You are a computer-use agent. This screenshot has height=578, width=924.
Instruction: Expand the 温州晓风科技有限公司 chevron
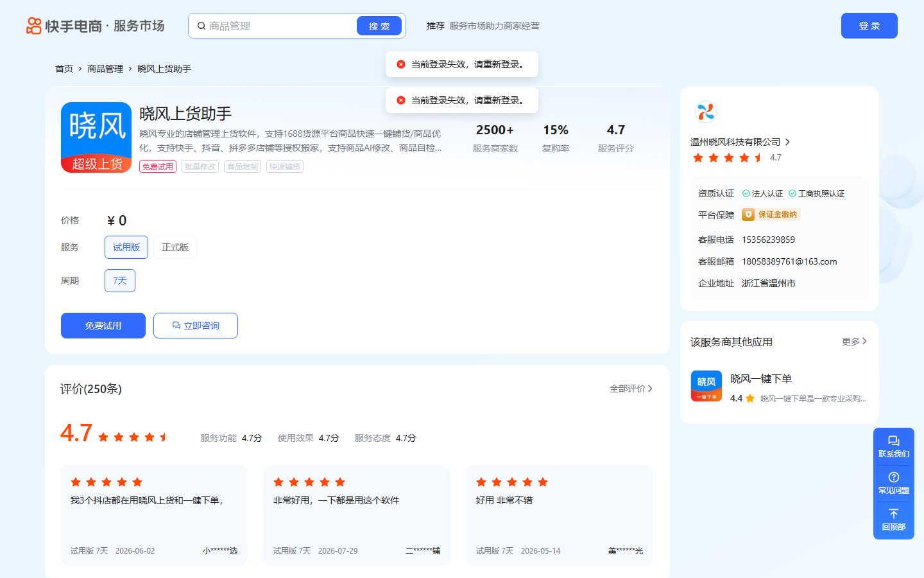[787, 142]
